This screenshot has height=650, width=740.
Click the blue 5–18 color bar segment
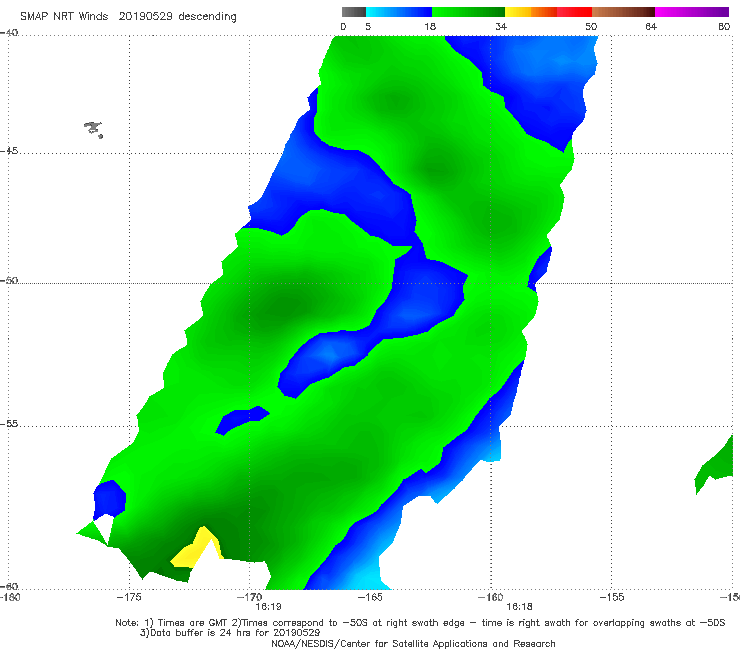coord(399,12)
